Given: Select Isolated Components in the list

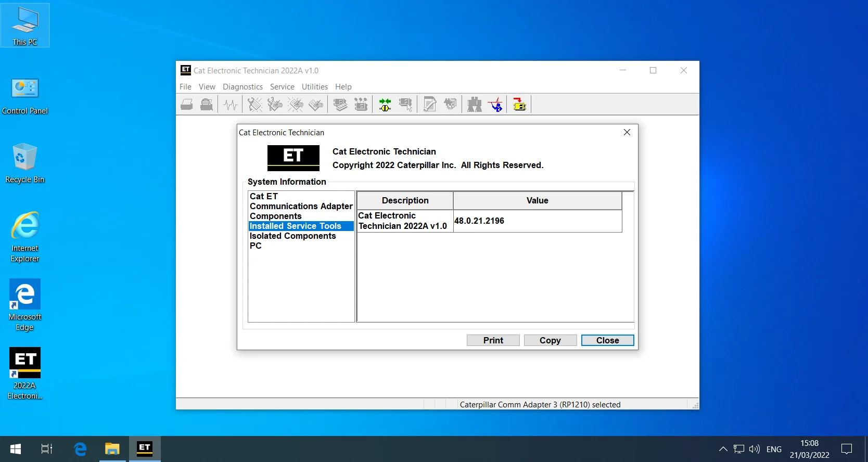Looking at the screenshot, I should [x=293, y=236].
